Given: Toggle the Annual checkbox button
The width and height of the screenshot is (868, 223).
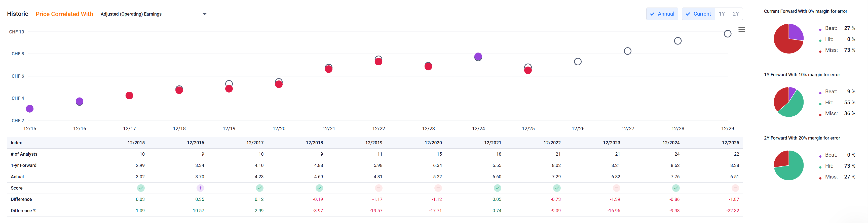Looking at the screenshot, I should (662, 14).
